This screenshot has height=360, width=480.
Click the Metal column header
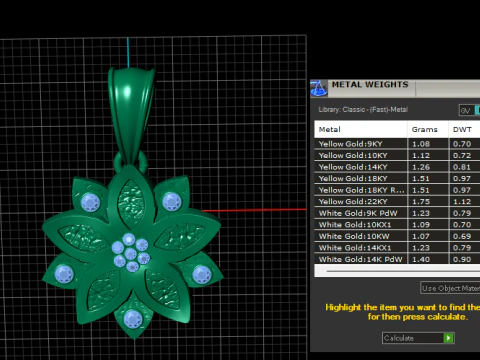(360, 129)
